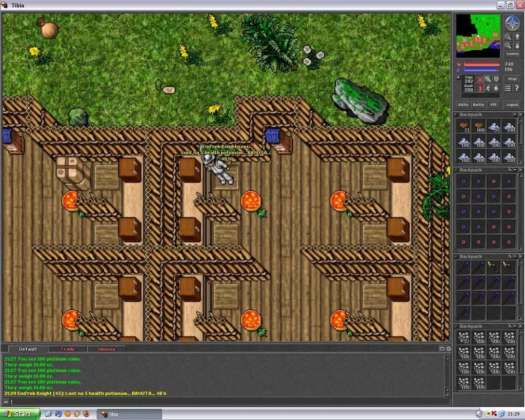
Task: Select defensive fight mode shield icon
Action: pyautogui.click(x=496, y=79)
